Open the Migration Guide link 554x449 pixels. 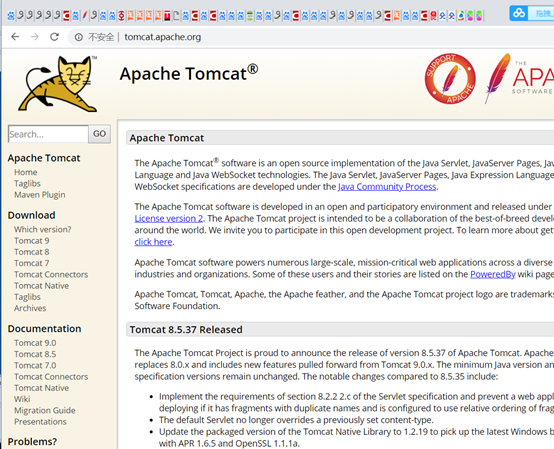click(x=45, y=410)
